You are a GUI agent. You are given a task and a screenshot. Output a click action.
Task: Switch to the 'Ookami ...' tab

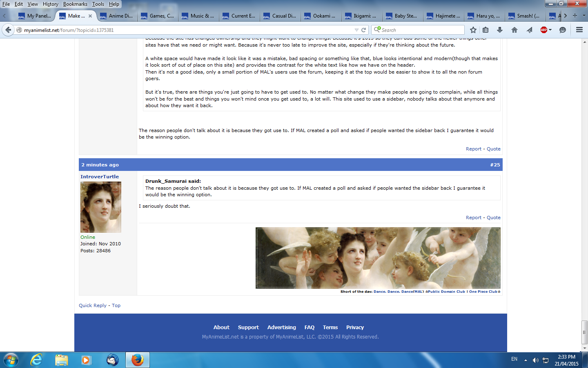point(321,16)
